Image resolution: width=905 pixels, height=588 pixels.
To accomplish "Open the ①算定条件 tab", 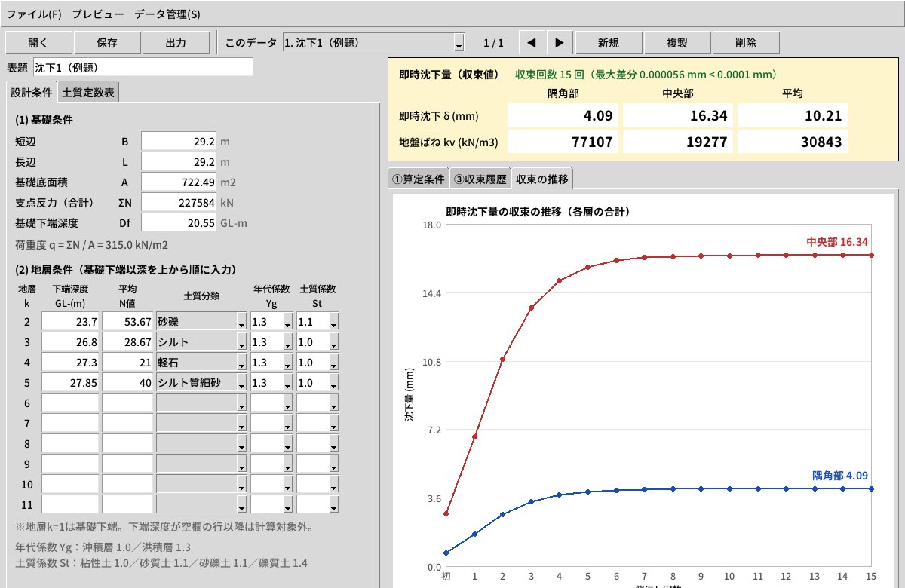I will pyautogui.click(x=418, y=179).
